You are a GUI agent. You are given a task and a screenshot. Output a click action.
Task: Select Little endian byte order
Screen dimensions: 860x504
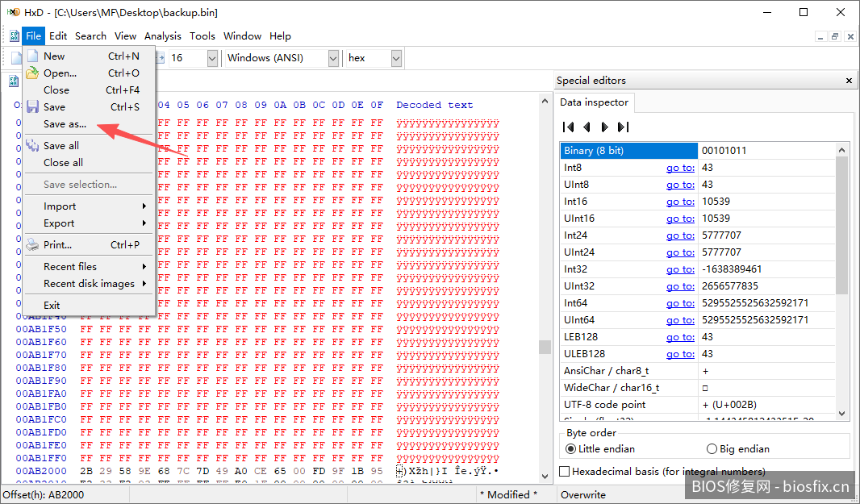point(571,449)
